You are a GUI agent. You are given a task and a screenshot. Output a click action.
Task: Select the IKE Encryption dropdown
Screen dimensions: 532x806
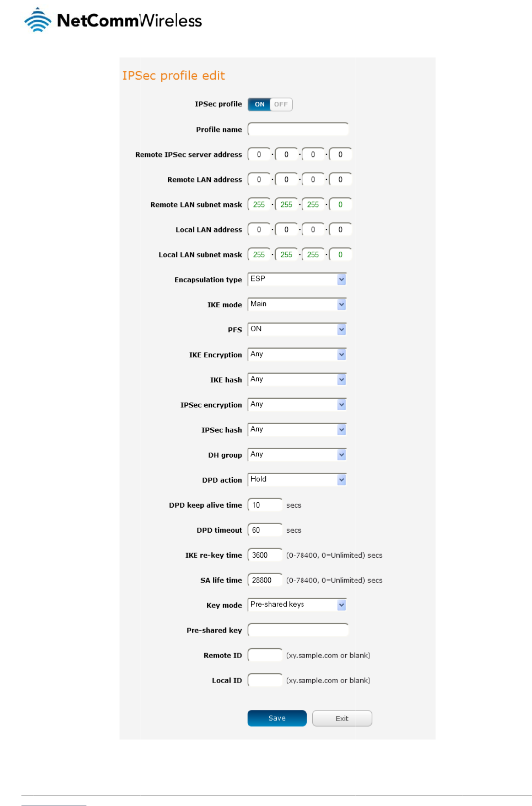(x=297, y=354)
